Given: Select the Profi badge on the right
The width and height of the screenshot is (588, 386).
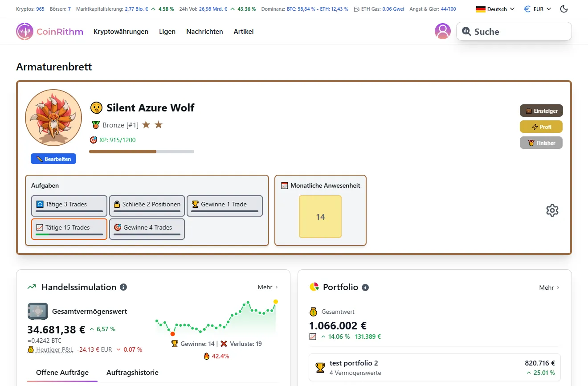Looking at the screenshot, I should point(541,127).
